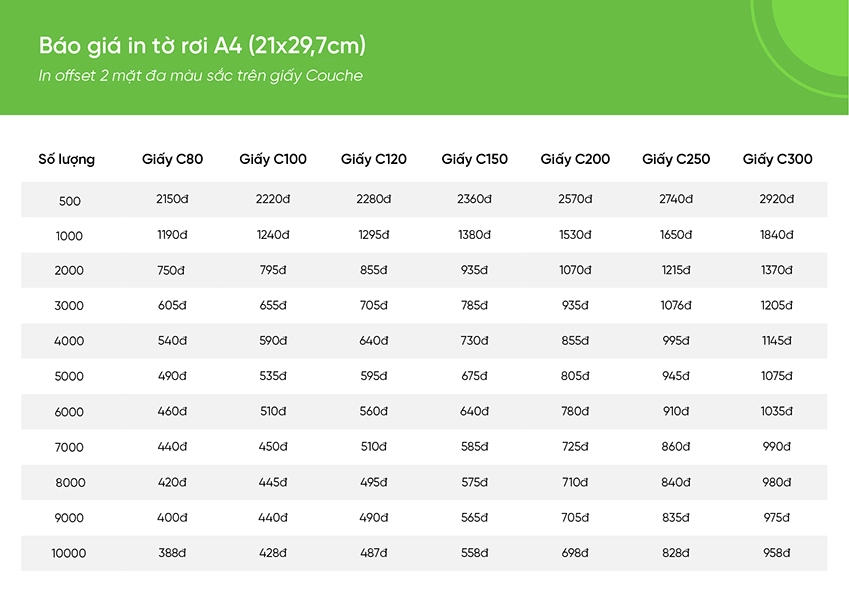Viewport: 849px width, 600px height.
Task: Click the subtitle about offset printing on Couche
Action: pyautogui.click(x=200, y=76)
